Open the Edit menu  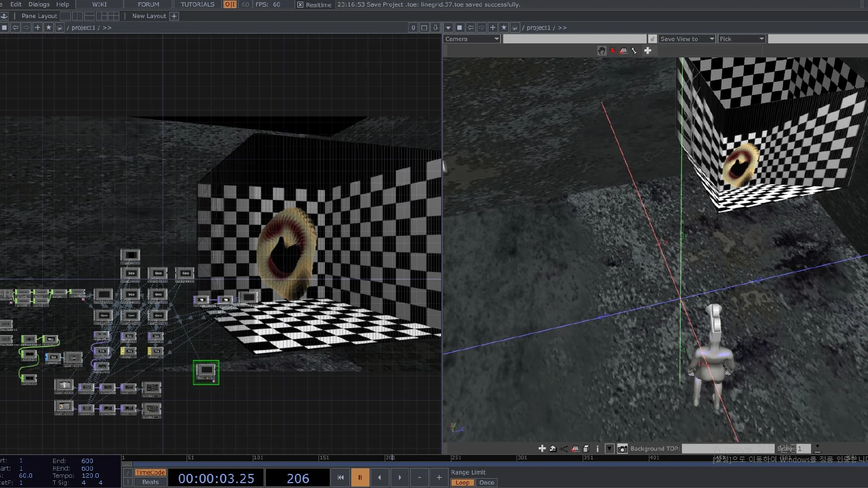click(x=16, y=4)
